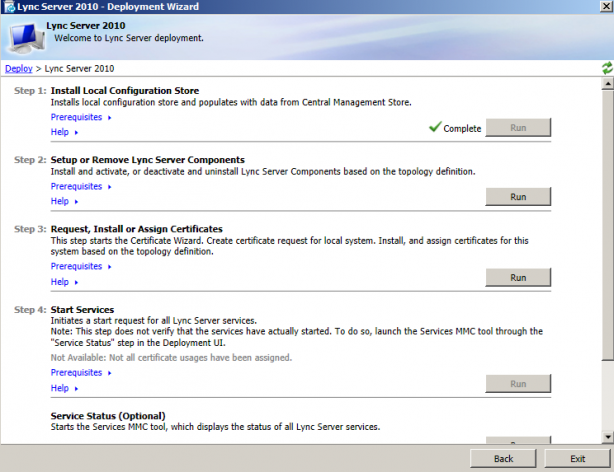Screen dimensions: 614x472
Task: Click the 'Complete' status text in Step 1
Action: pyautogui.click(x=462, y=128)
